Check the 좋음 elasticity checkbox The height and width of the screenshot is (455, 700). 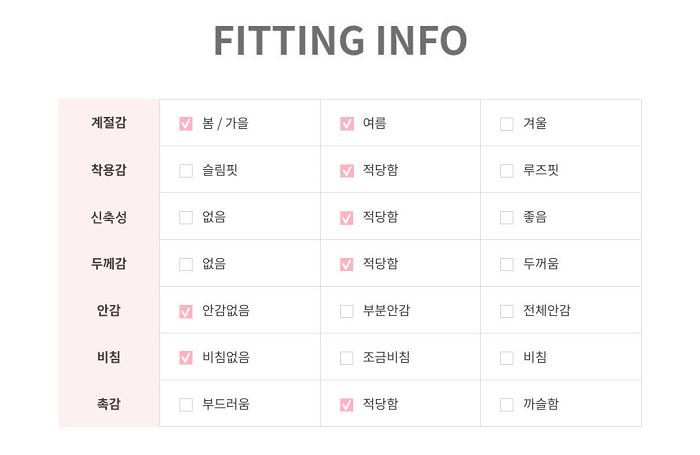tap(507, 217)
